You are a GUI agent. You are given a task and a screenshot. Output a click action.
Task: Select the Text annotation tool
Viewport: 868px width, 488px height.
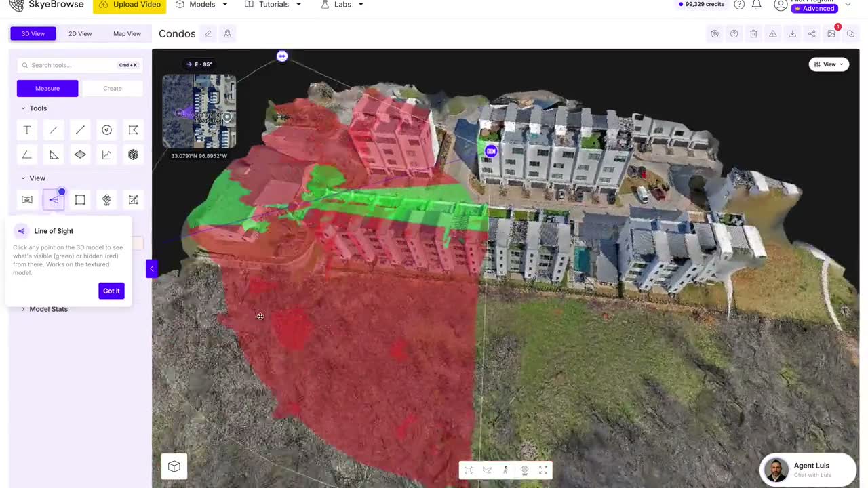(27, 130)
